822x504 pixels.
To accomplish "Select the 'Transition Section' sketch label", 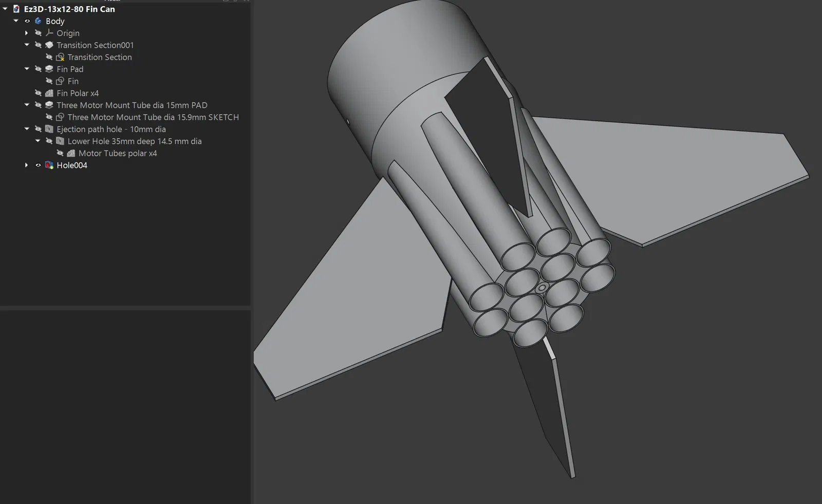I will pyautogui.click(x=100, y=57).
